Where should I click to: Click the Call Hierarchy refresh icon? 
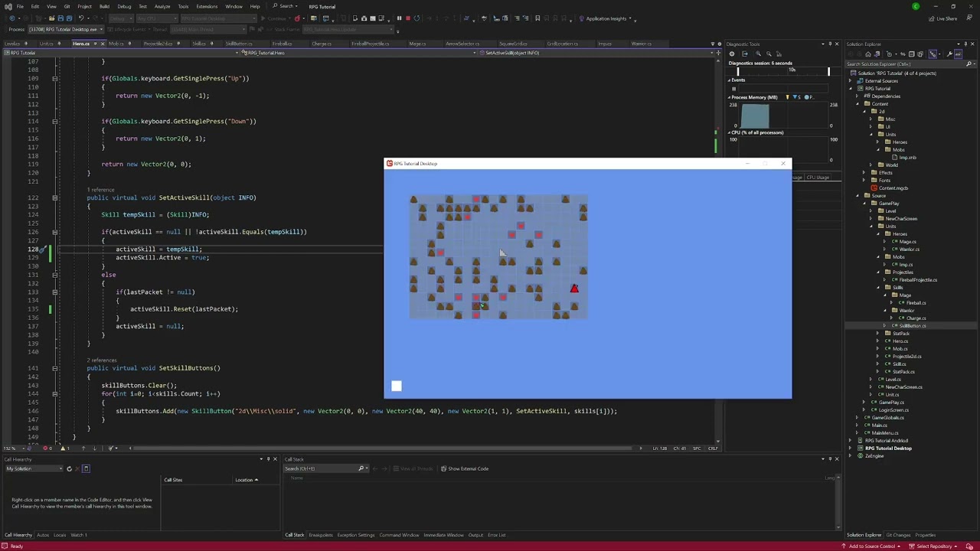click(69, 468)
